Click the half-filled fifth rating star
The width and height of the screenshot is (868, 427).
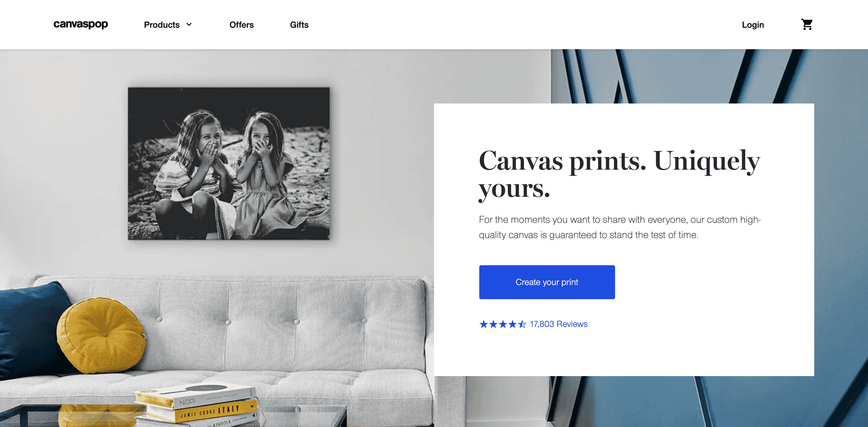(x=522, y=324)
